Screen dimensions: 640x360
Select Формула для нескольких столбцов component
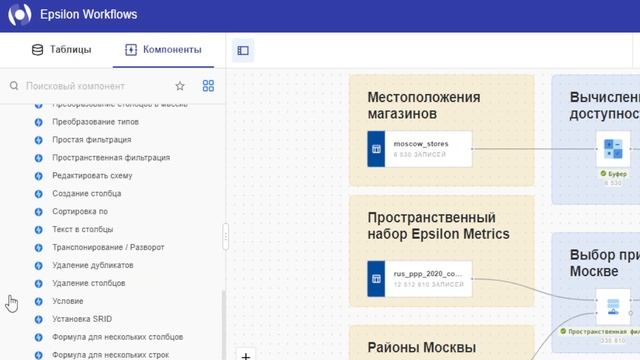(x=118, y=337)
